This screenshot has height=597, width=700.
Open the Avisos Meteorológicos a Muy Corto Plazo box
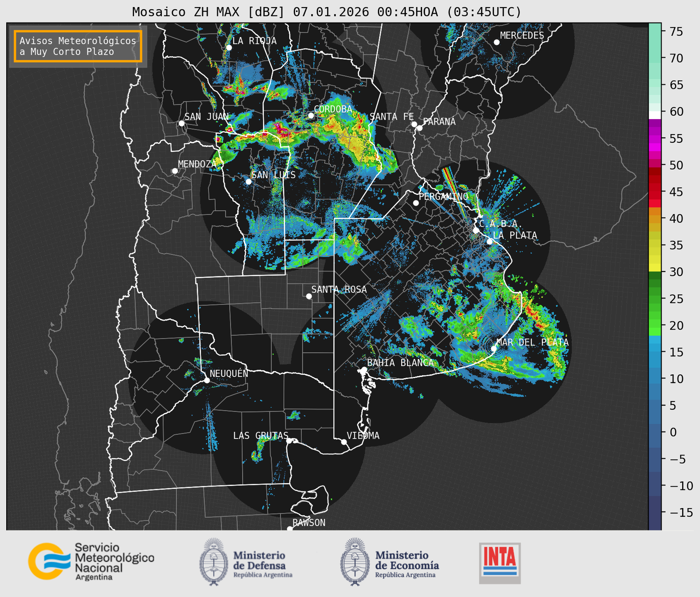coord(78,46)
